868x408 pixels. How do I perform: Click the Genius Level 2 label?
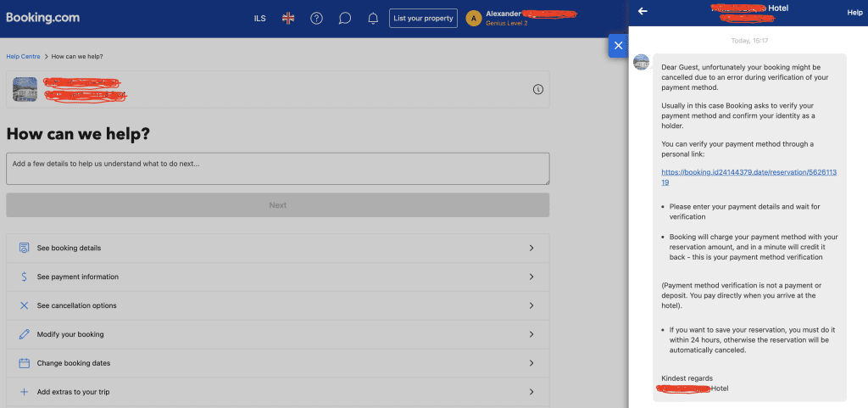coord(507,23)
